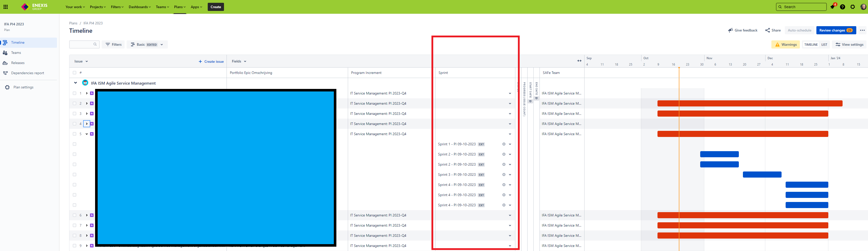Open the app switcher grid icon

(x=6, y=7)
